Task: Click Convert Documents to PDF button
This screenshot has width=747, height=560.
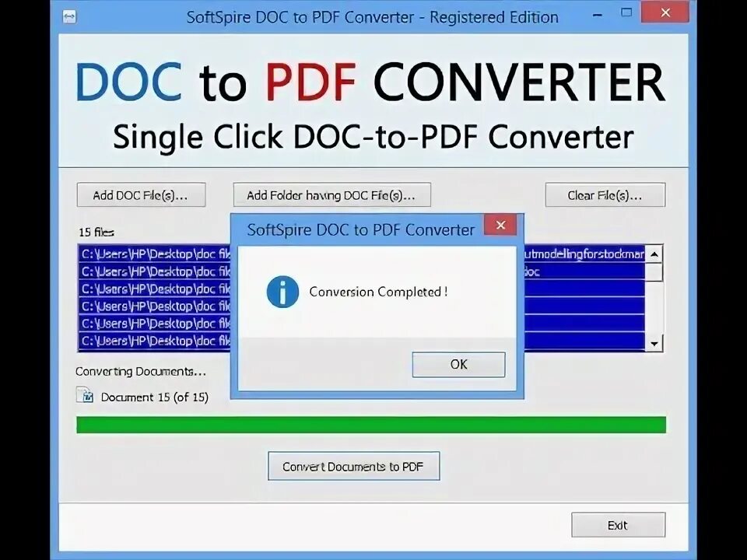Action: click(x=353, y=466)
